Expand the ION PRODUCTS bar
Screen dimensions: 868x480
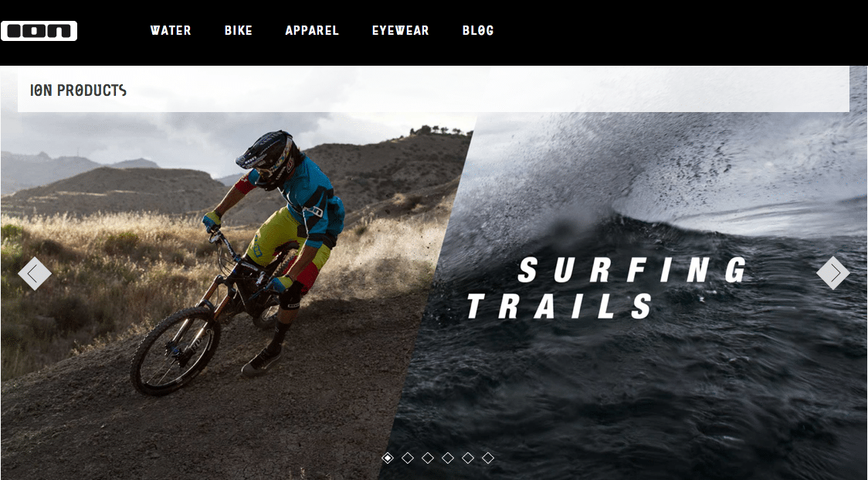pyautogui.click(x=433, y=89)
